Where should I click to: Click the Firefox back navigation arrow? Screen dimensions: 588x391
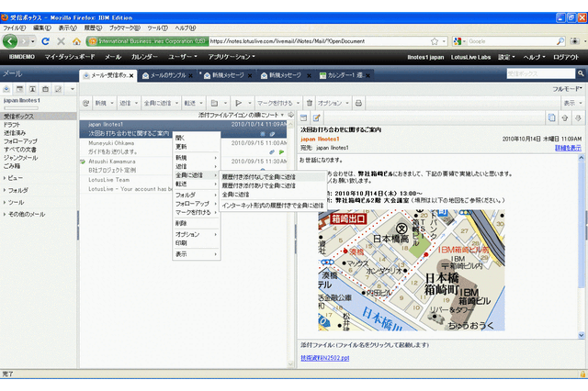pos(10,41)
